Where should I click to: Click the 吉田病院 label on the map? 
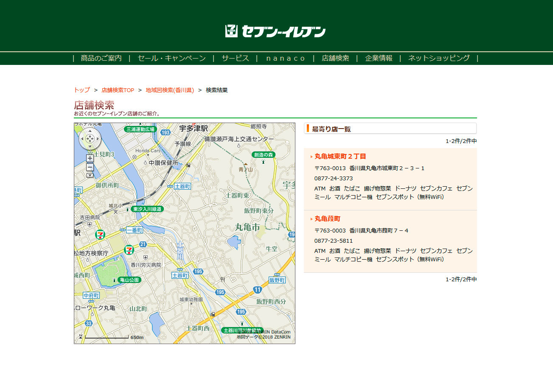[x=90, y=217]
